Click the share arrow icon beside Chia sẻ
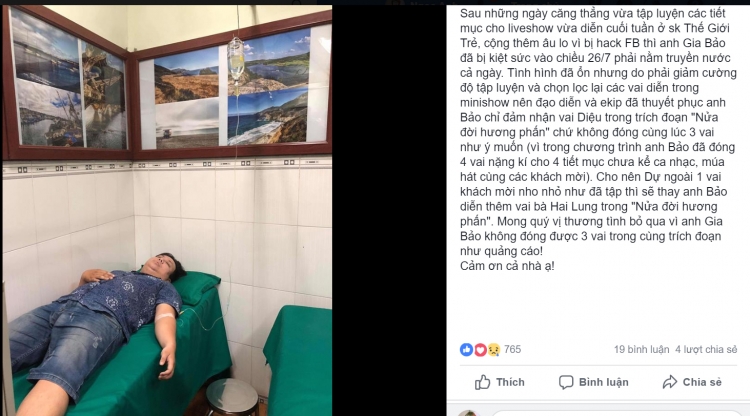The height and width of the screenshot is (416, 750). click(x=670, y=382)
